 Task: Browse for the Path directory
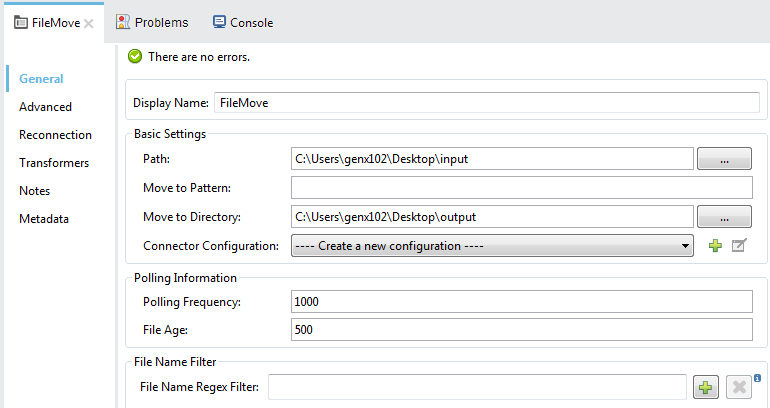pyautogui.click(x=724, y=158)
